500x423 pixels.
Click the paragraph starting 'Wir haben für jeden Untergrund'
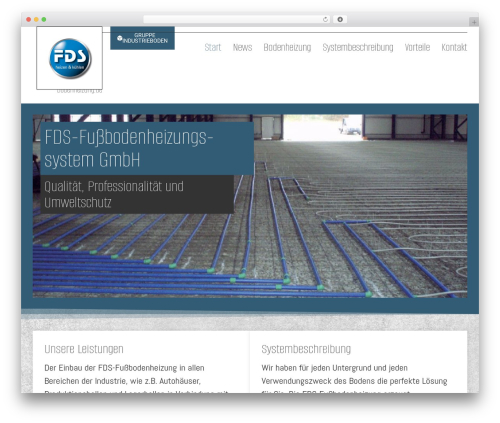click(354, 380)
